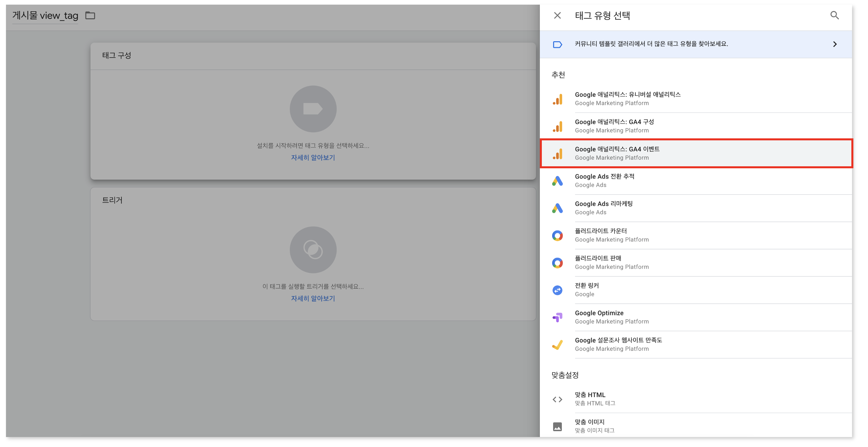Click GA4 구성 analytics icon
The height and width of the screenshot is (447, 868).
pyautogui.click(x=557, y=126)
